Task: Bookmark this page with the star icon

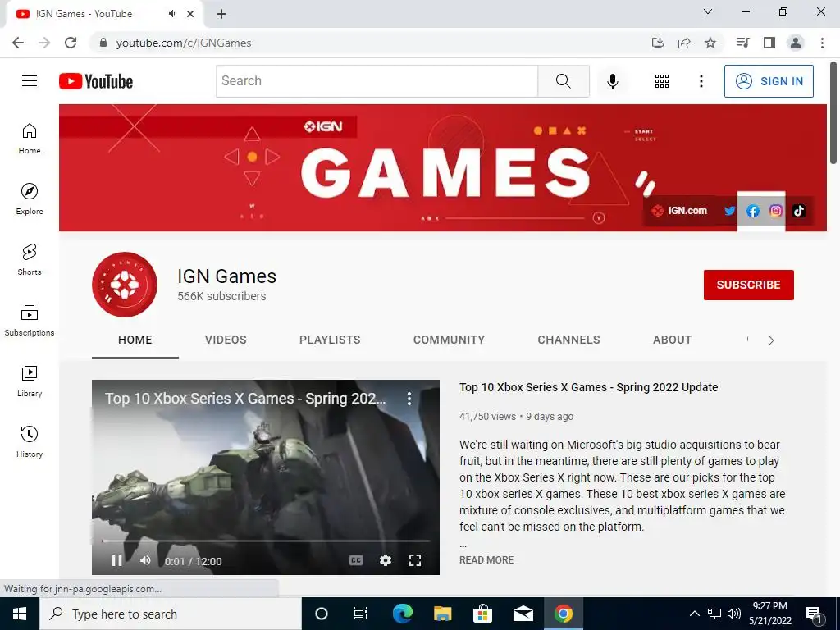Action: pyautogui.click(x=710, y=43)
